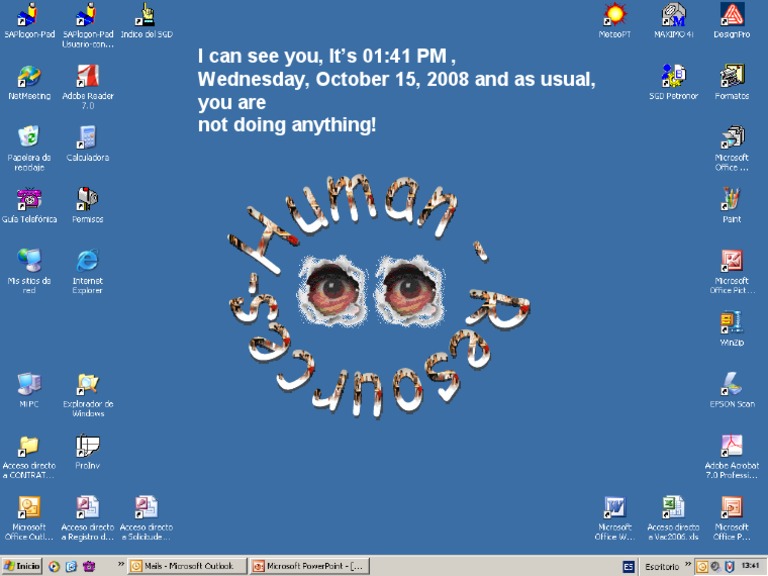Launch the MeteoPT sun icon
Viewport: 768px width, 576px height.
click(615, 20)
